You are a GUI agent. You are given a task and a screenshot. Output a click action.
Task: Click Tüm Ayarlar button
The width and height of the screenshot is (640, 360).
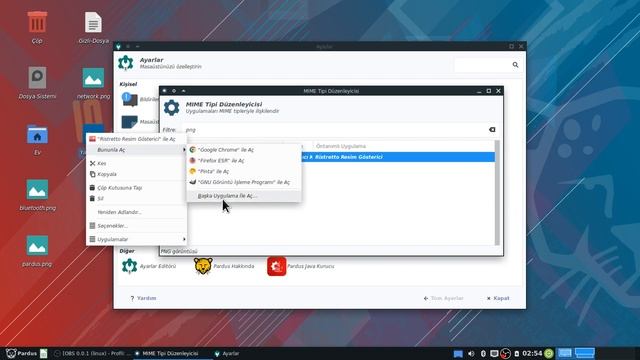443,298
